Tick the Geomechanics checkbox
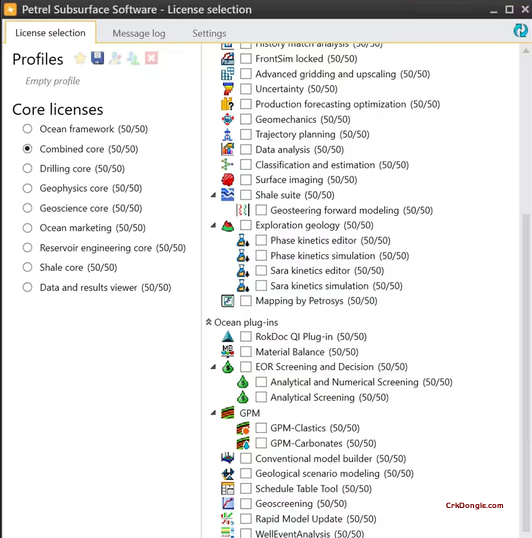The image size is (532, 538). pos(246,119)
